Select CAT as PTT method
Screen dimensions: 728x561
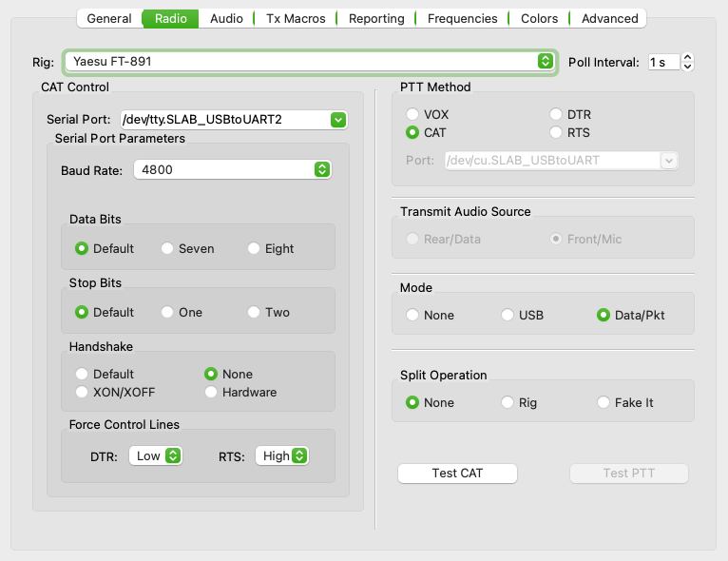point(426,132)
